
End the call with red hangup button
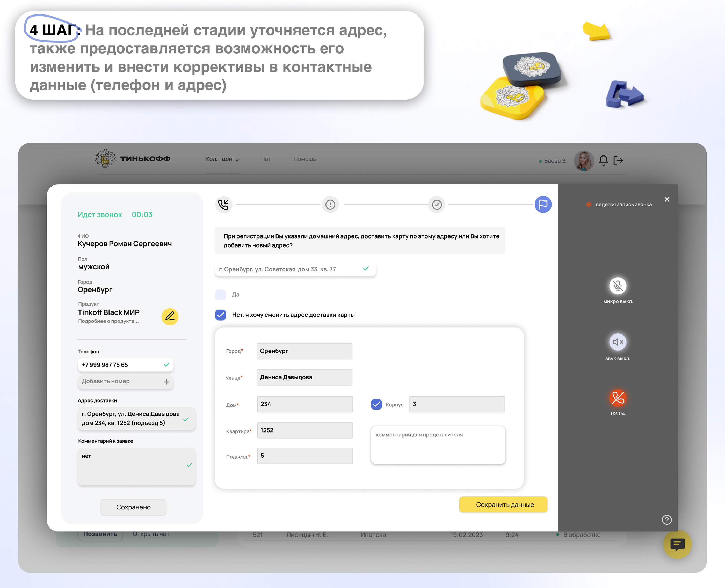pos(618,398)
